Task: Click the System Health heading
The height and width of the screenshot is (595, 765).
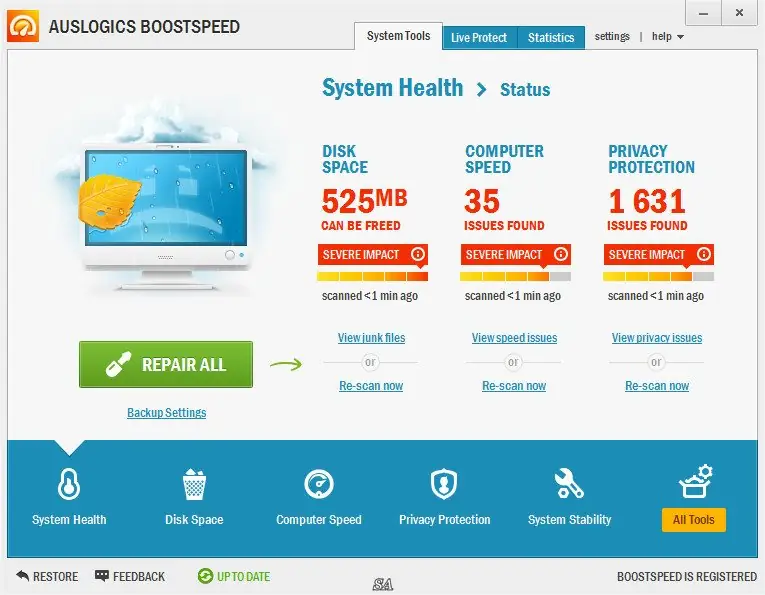Action: coord(393,88)
